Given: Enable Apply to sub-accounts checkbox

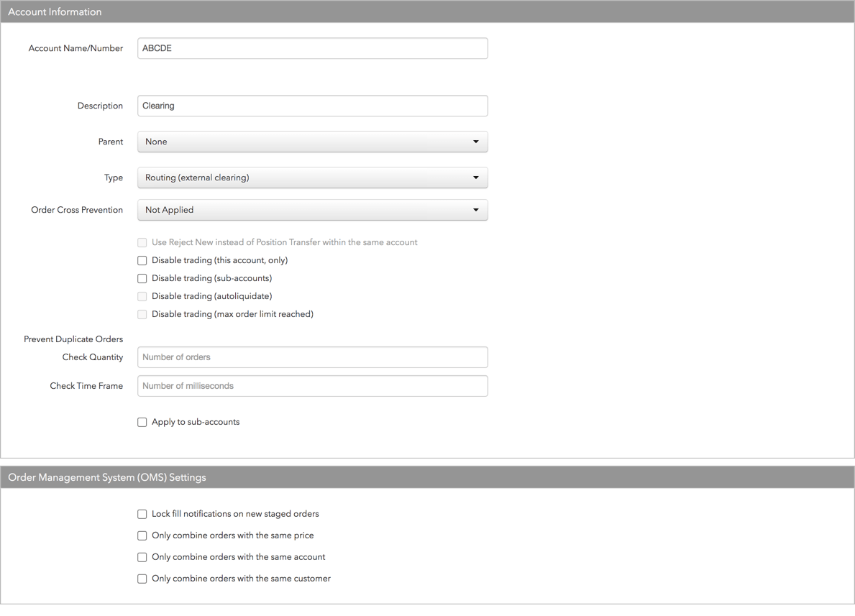Looking at the screenshot, I should 142,423.
